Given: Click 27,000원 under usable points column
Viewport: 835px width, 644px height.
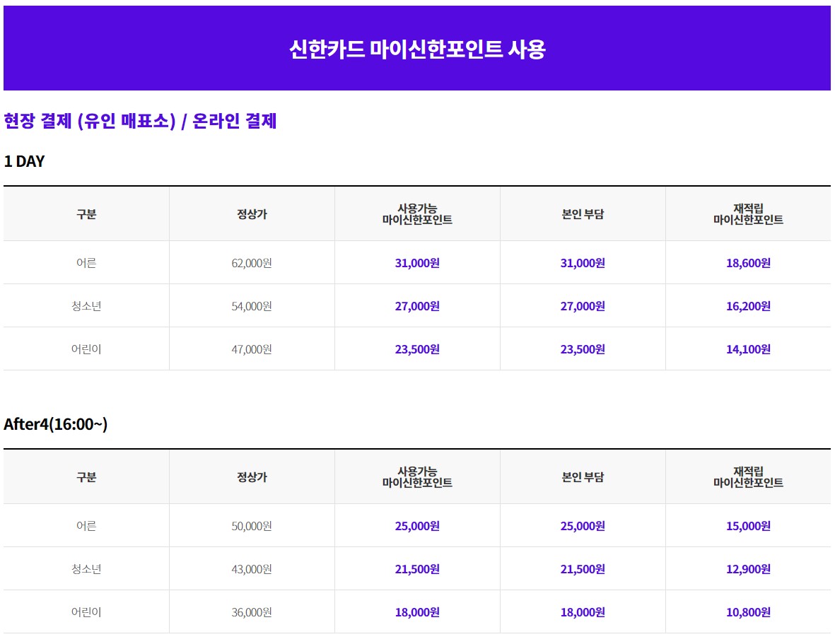Looking at the screenshot, I should tap(417, 306).
